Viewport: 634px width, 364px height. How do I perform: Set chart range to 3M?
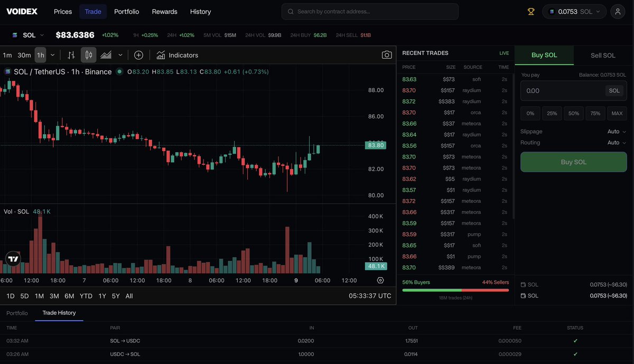(x=54, y=296)
